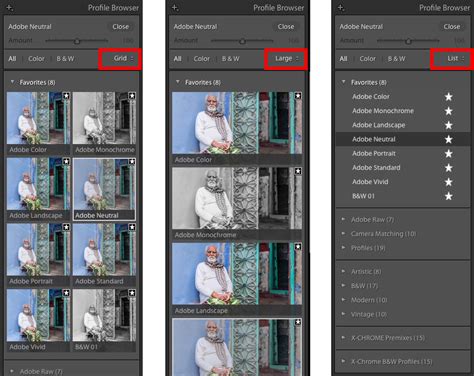Click star next to Adobe Color in list
474x376 pixels.
coord(449,97)
